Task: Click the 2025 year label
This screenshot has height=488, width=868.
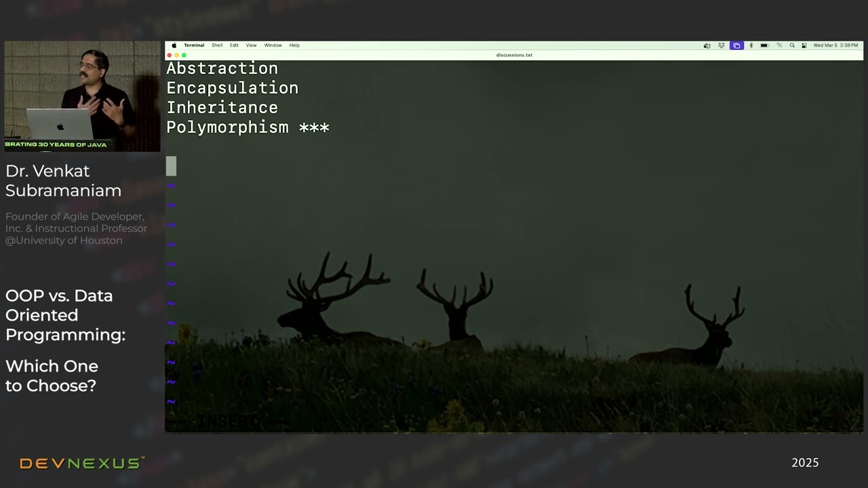Action: coord(805,463)
